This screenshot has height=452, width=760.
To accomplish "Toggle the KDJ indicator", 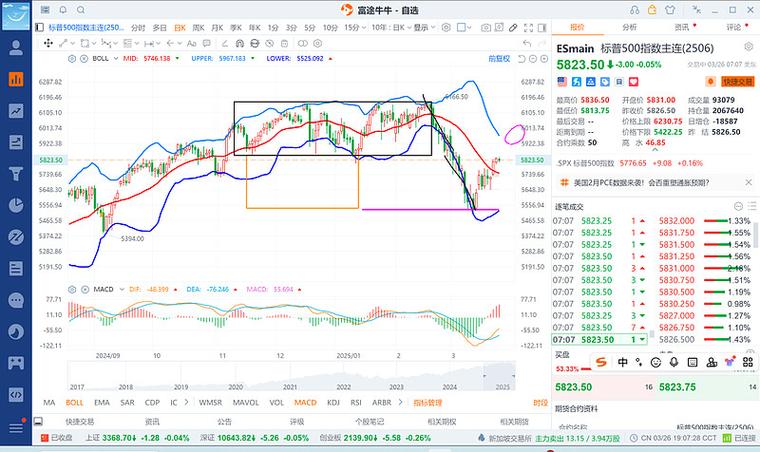I will [333, 403].
